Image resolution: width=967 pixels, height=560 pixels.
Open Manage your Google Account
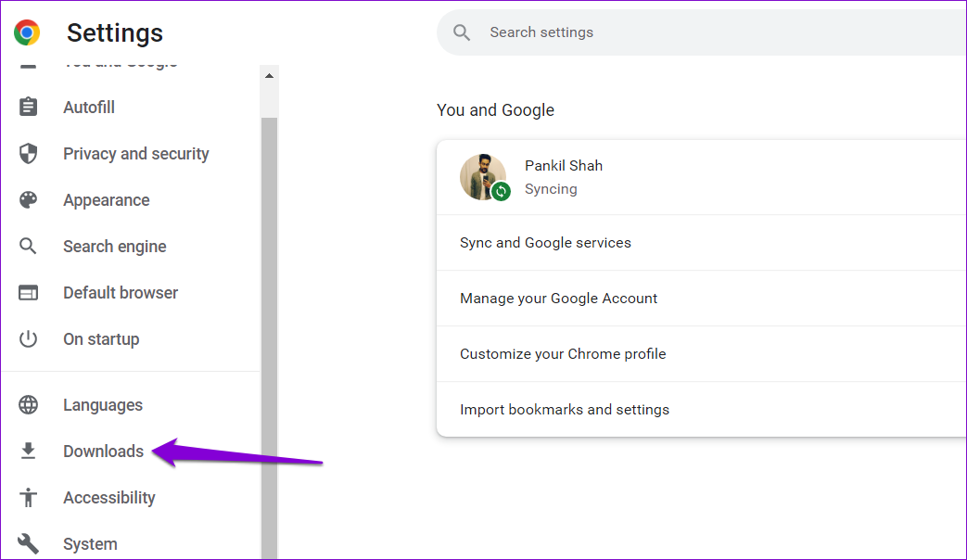pos(701,298)
